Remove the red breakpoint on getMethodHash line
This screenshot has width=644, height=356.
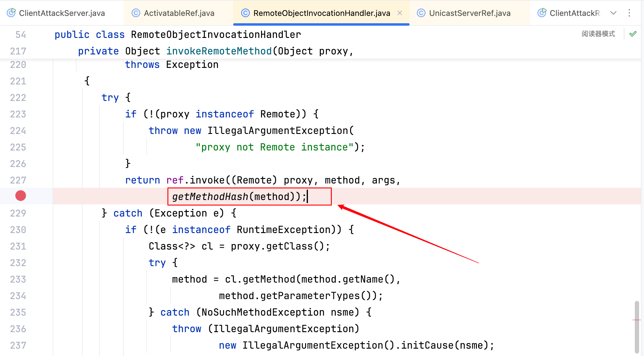[21, 196]
